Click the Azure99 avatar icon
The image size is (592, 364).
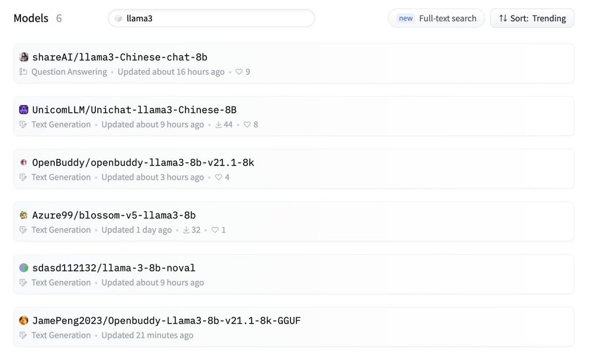click(23, 215)
